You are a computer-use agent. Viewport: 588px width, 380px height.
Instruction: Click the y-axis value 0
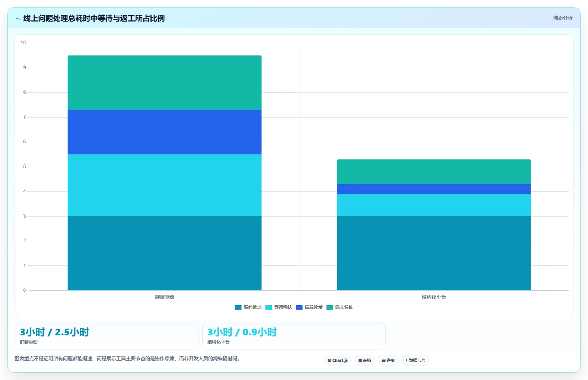25,290
